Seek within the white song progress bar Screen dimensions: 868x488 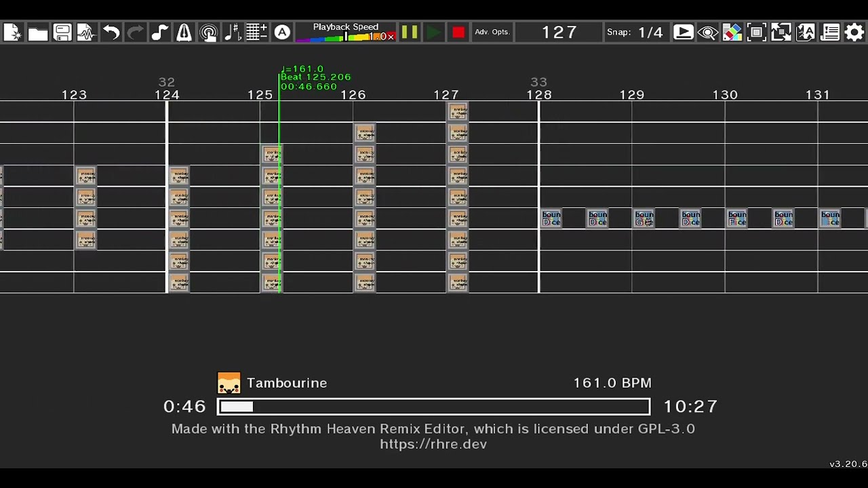click(x=434, y=407)
